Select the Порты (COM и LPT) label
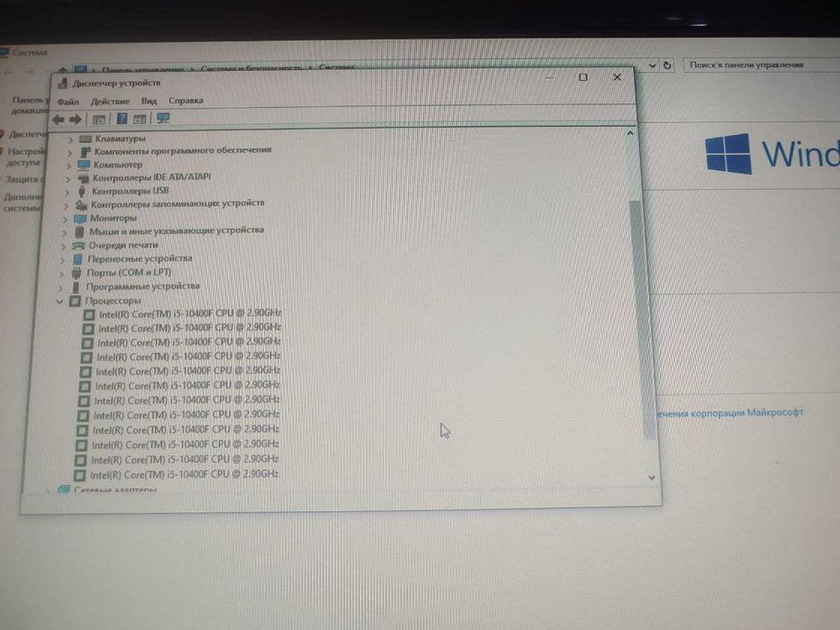 click(x=129, y=273)
